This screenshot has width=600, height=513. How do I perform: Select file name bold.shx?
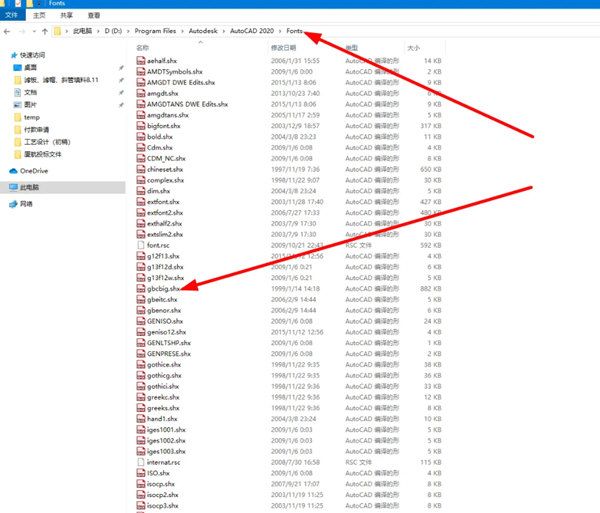coord(160,137)
